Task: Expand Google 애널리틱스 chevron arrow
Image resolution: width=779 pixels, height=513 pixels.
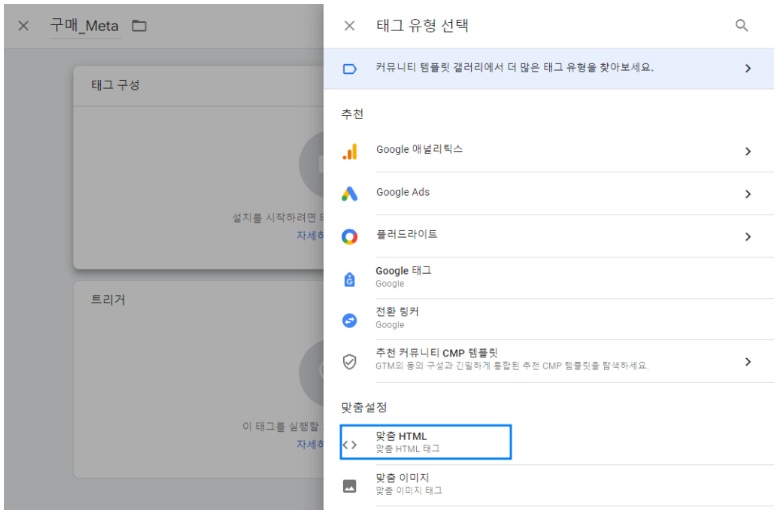Action: 748,151
